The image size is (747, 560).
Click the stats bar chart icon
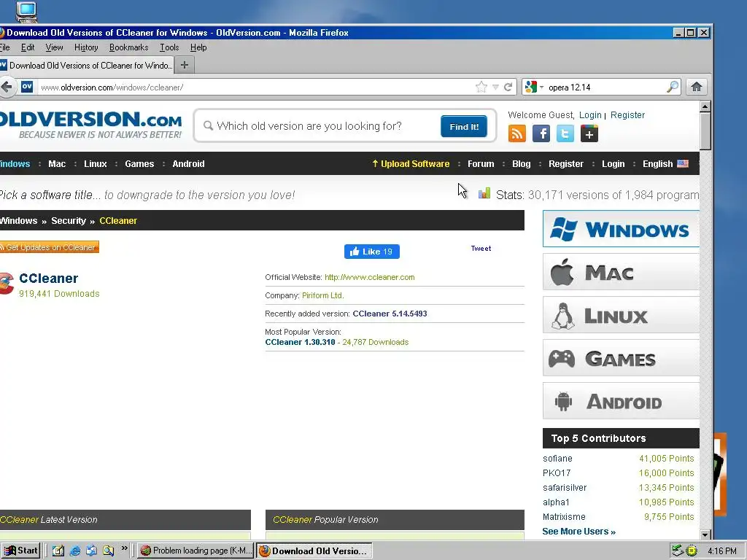(x=484, y=192)
